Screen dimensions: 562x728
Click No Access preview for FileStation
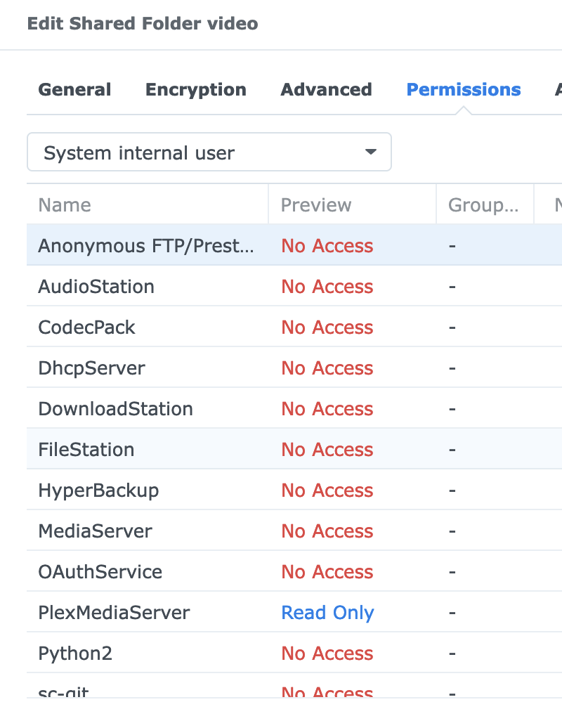coord(327,450)
